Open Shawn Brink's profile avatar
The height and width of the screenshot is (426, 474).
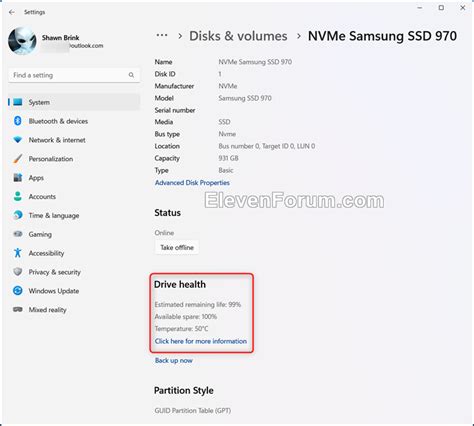pyautogui.click(x=22, y=41)
